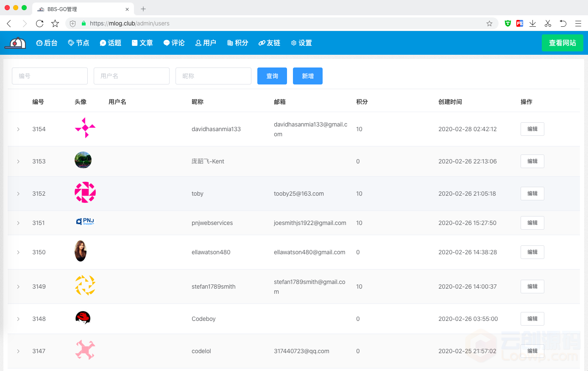Open the 用户 users menu
The height and width of the screenshot is (371, 588).
point(206,43)
